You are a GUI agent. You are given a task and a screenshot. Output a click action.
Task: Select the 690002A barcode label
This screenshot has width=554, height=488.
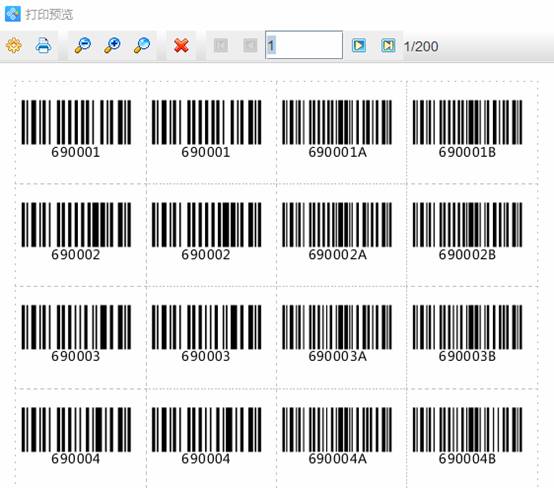coord(337,231)
